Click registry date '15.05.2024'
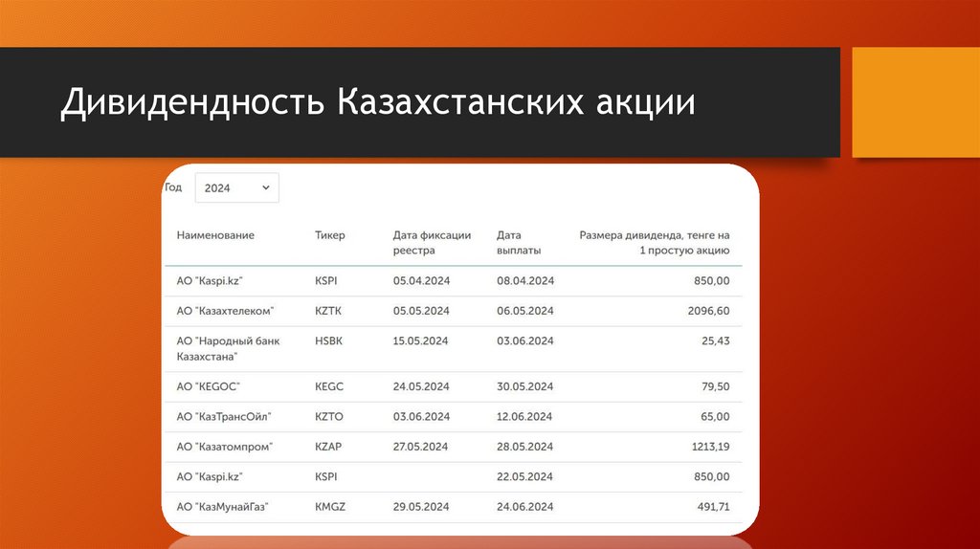The image size is (980, 549). click(421, 341)
